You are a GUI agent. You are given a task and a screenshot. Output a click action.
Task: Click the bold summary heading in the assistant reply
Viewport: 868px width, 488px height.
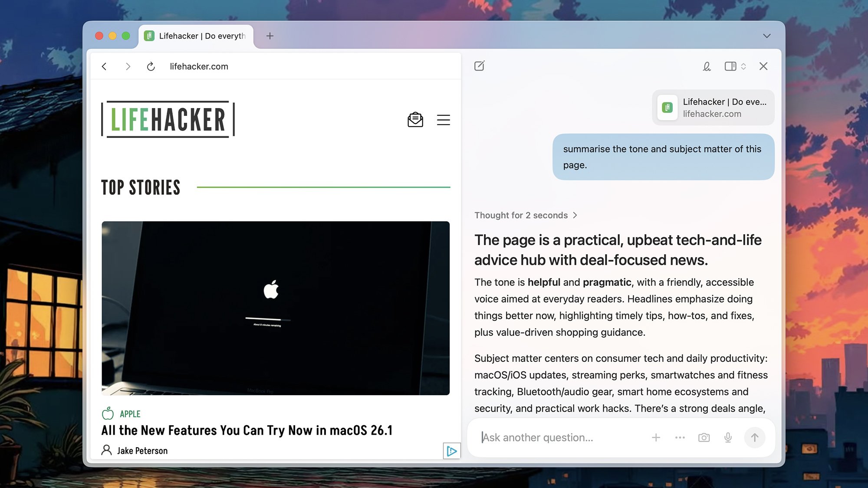click(x=618, y=250)
